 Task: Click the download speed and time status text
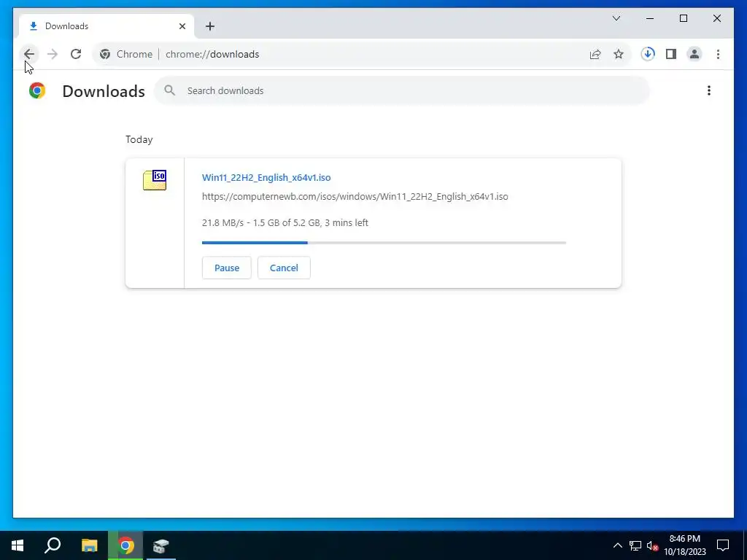pyautogui.click(x=285, y=223)
